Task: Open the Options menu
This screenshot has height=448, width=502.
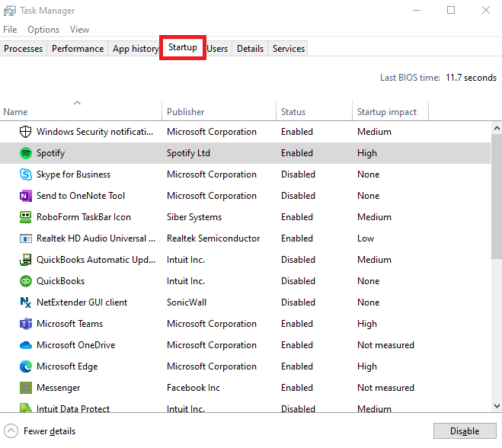Action: pyautogui.click(x=43, y=30)
